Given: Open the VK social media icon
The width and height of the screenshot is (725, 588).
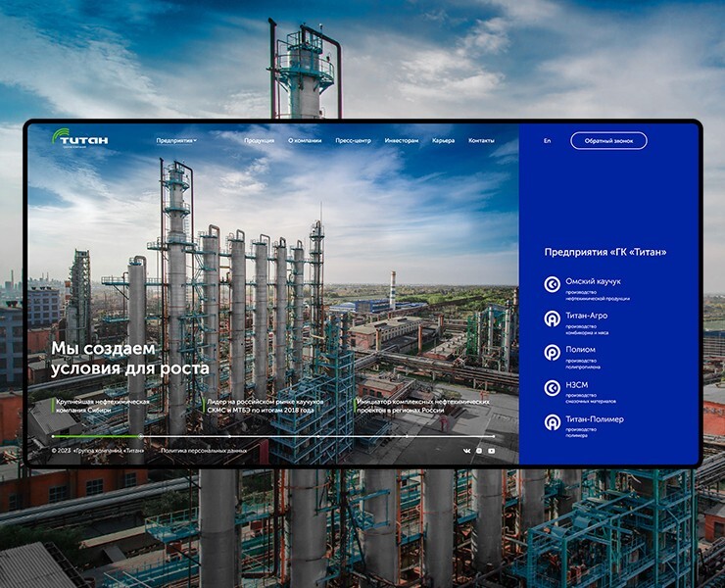Looking at the screenshot, I should pos(466,451).
